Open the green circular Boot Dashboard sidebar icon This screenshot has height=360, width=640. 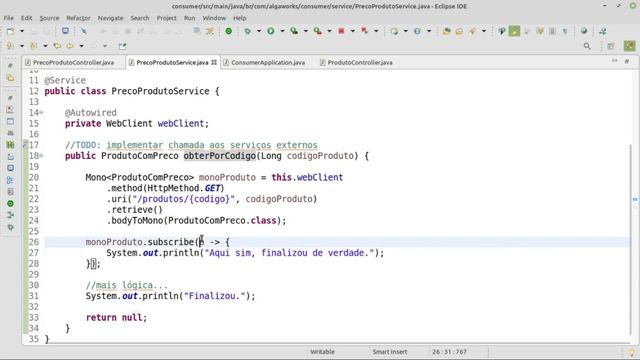[11, 203]
